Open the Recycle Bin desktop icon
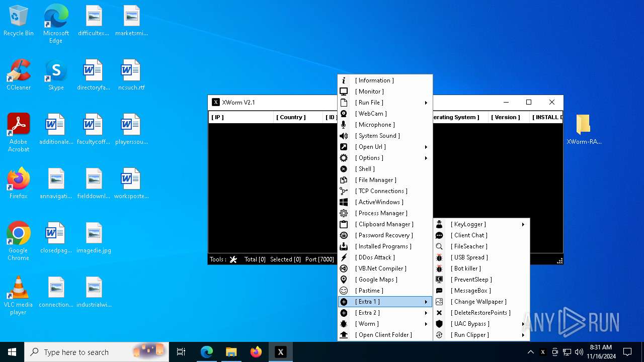Screen dimensions: 644x362 coord(19,21)
